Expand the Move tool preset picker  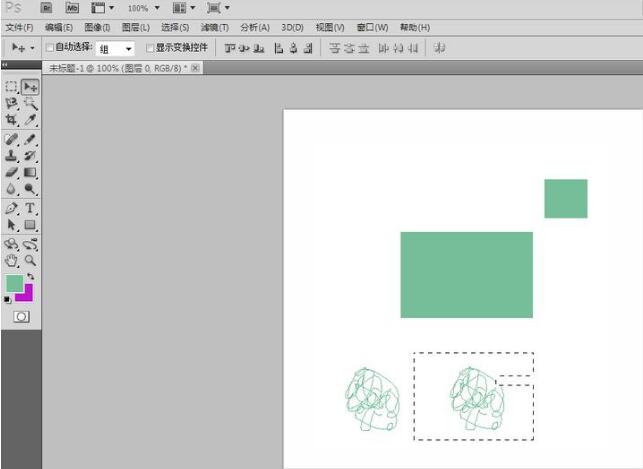tap(22, 47)
